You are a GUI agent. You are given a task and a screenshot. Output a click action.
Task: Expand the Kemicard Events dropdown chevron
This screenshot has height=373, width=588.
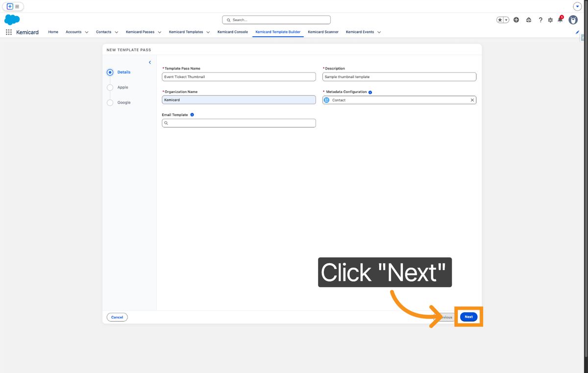(379, 32)
